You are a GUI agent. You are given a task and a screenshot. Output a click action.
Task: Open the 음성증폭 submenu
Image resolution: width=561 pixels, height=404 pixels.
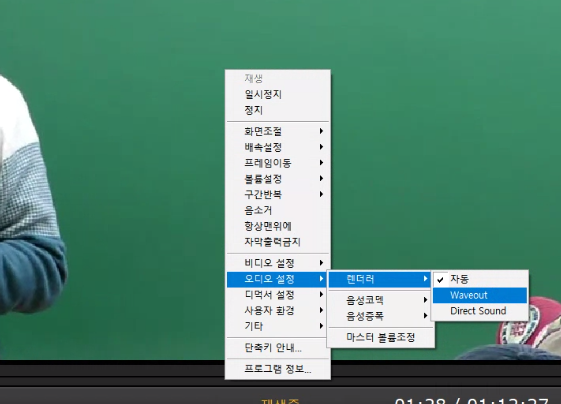[380, 316]
